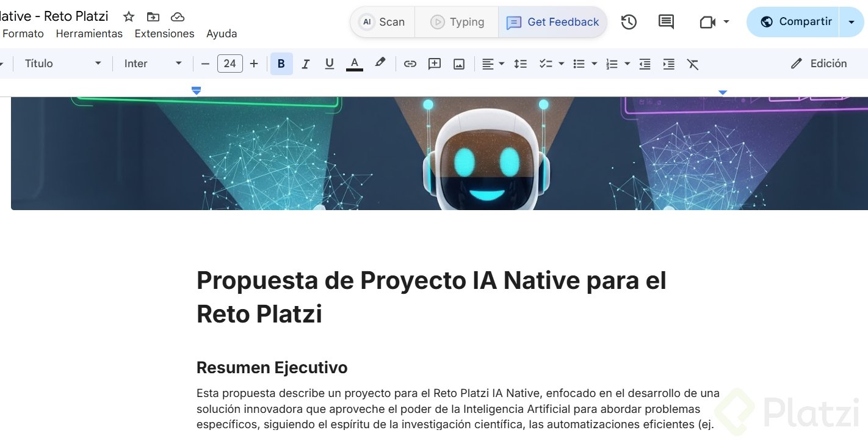The width and height of the screenshot is (868, 441).
Task: Toggle bold formatting off
Action: click(x=281, y=64)
